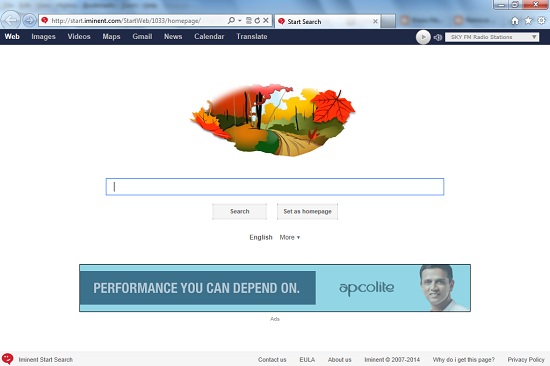The image size is (550, 366).
Task: Click the search magnifier in address bar
Action: 231,20
